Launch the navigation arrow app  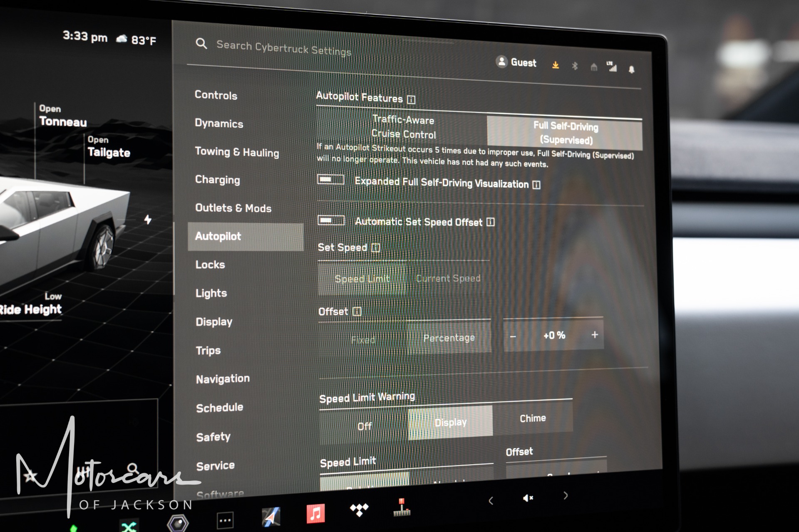tap(271, 517)
